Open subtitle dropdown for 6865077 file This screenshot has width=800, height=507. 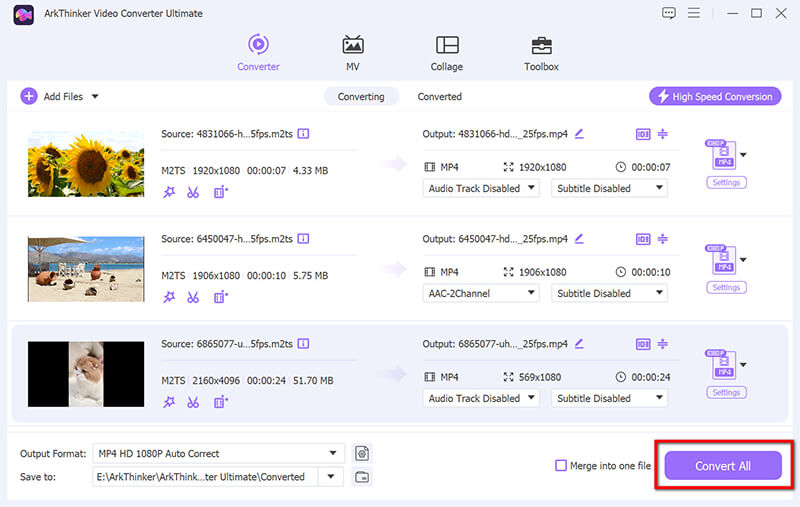point(609,398)
